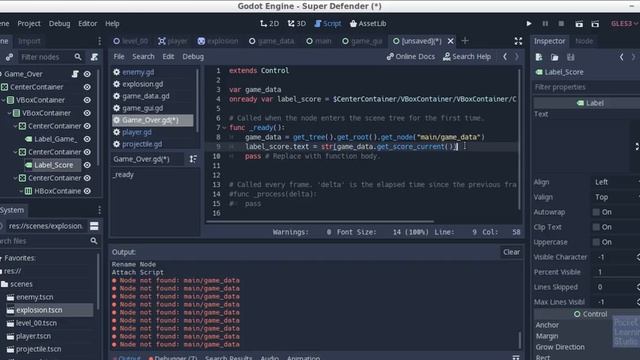Image resolution: width=640 pixels, height=360 pixels.
Task: Switch to 2D workspace
Action: [269, 24]
